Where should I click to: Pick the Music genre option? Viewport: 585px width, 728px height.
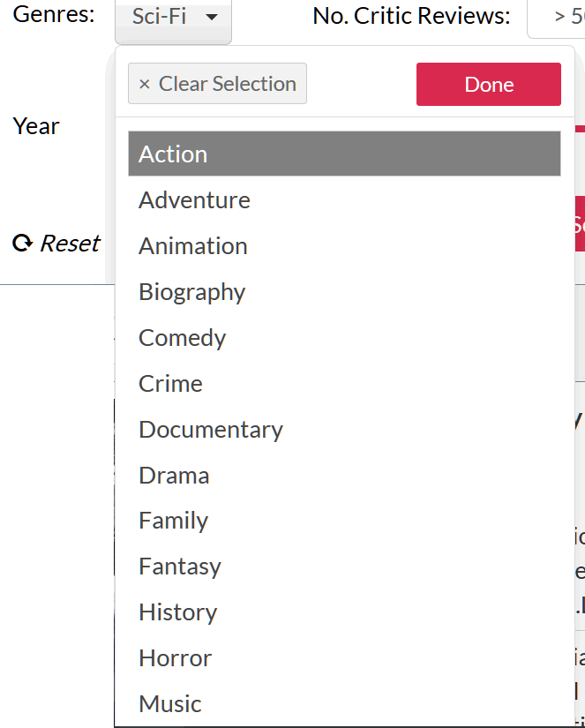click(344, 704)
